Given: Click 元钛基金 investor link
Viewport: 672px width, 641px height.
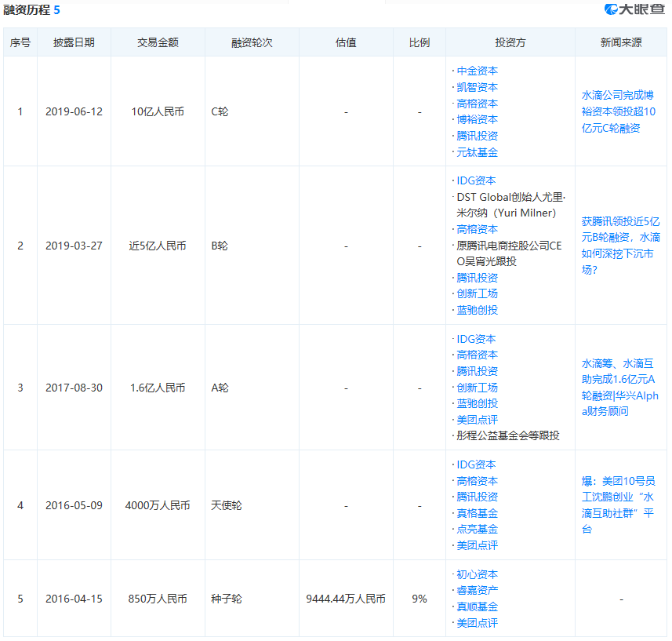Looking at the screenshot, I should tap(477, 151).
